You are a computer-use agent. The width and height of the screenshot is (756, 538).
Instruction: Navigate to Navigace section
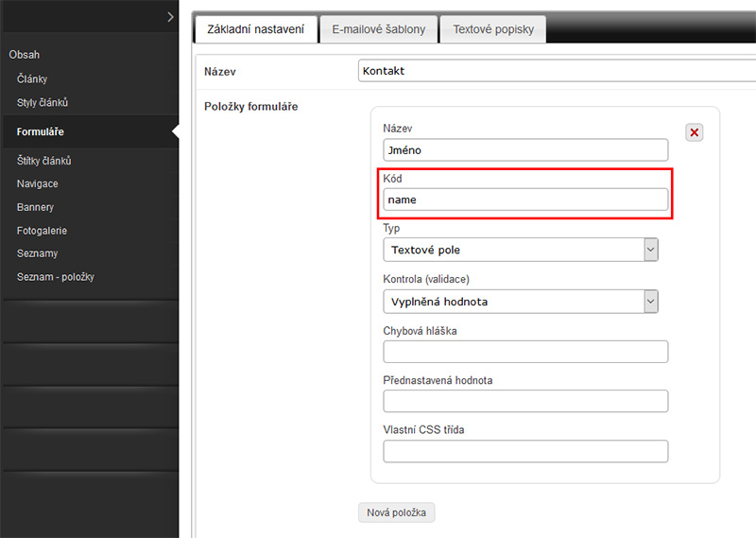tap(38, 183)
